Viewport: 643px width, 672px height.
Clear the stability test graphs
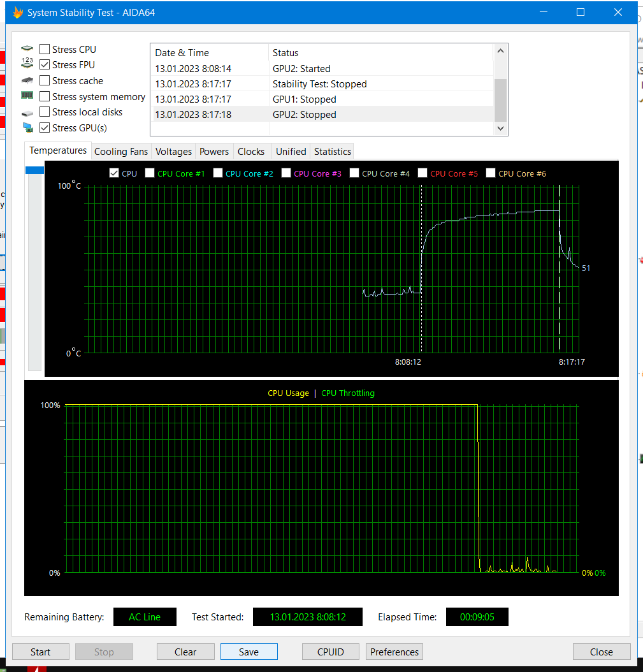point(185,652)
